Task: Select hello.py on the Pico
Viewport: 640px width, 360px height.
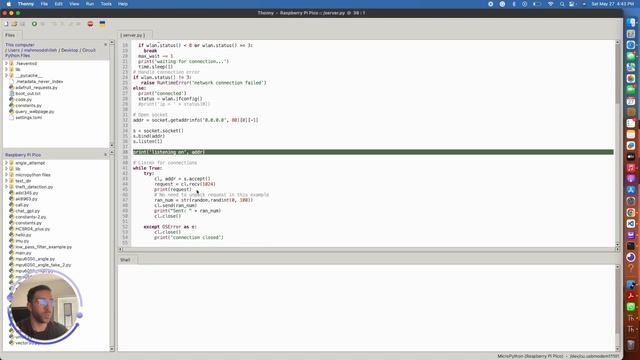Action: coord(23,235)
